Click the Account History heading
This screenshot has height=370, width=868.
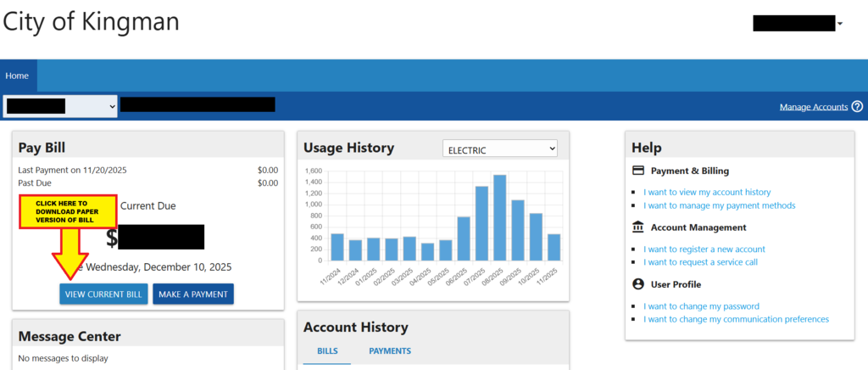tap(355, 328)
